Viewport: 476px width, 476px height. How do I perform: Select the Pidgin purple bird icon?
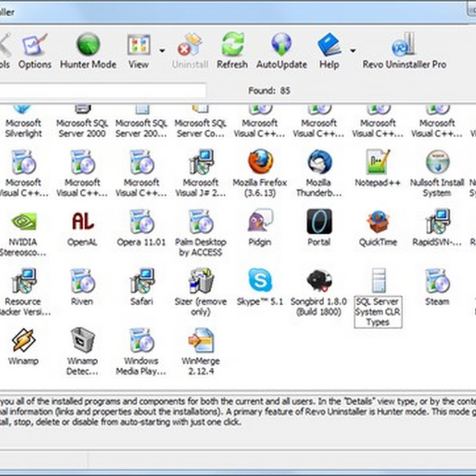[x=260, y=221]
